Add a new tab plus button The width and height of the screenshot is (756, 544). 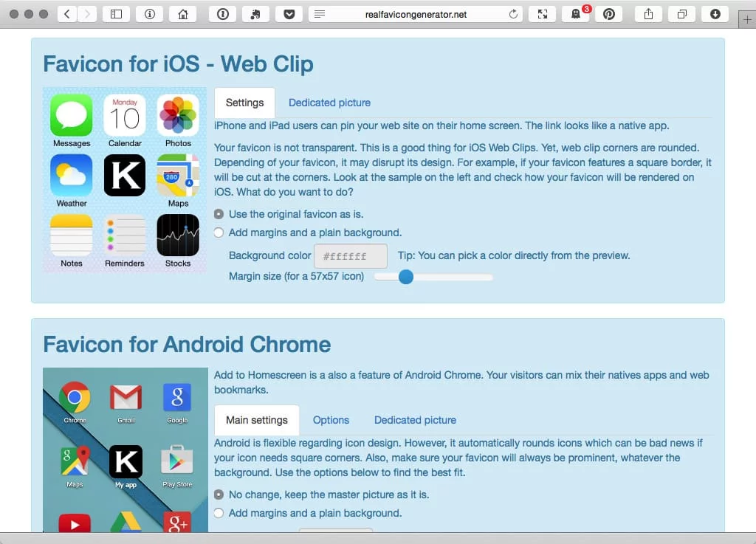747,20
